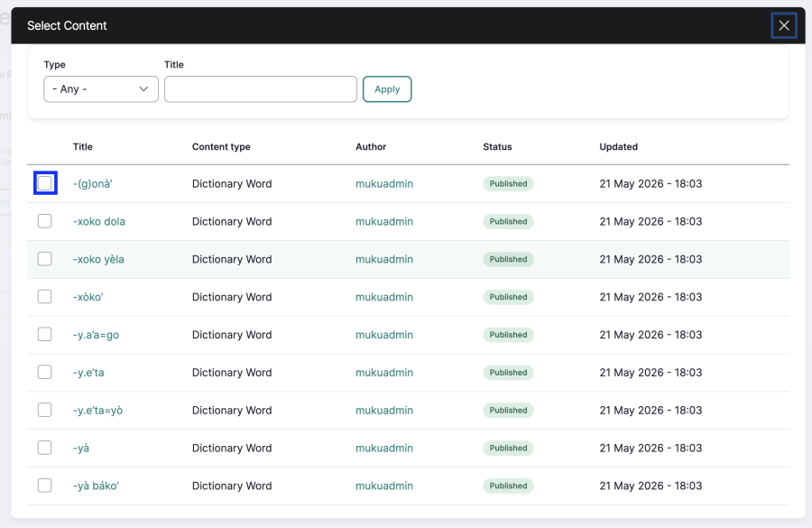Click the Status column header
The height and width of the screenshot is (528, 812).
[498, 146]
